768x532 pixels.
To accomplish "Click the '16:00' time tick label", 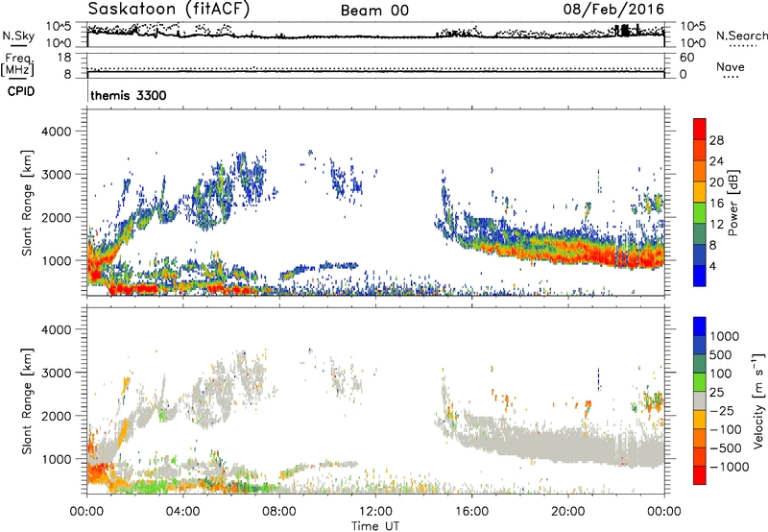I will pos(471,512).
